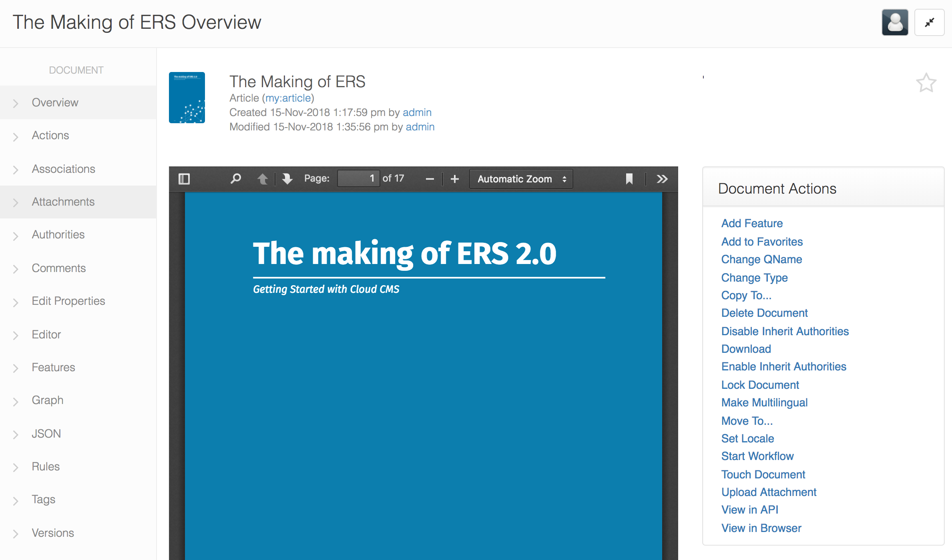Screen dimensions: 952x560
Task: Open the Actions sidebar item
Action: click(x=78, y=136)
